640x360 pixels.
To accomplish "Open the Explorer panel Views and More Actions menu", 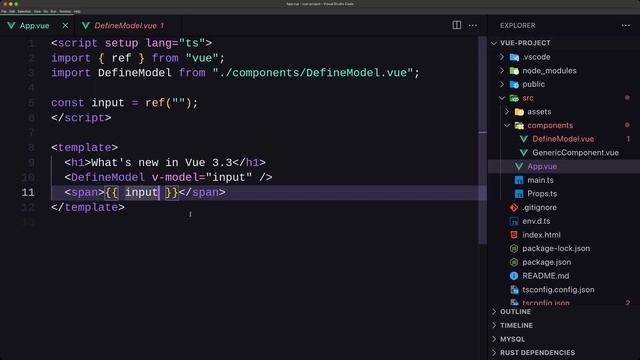I will pyautogui.click(x=626, y=25).
